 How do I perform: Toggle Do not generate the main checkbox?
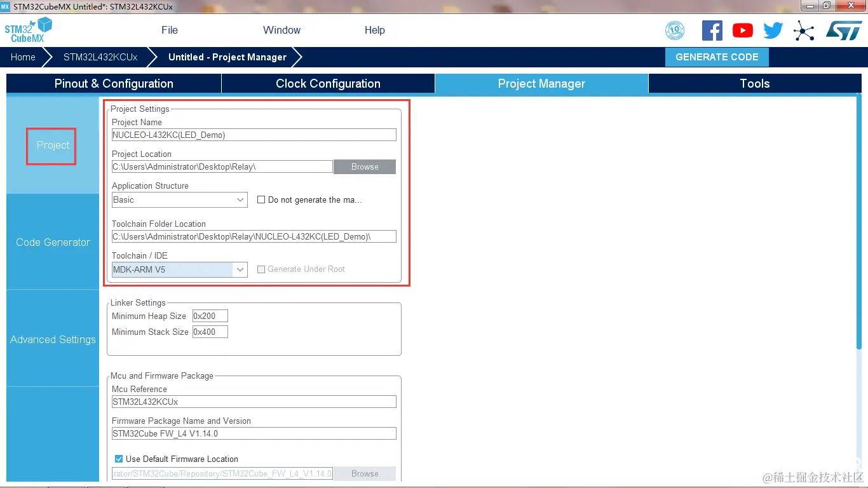tap(261, 200)
